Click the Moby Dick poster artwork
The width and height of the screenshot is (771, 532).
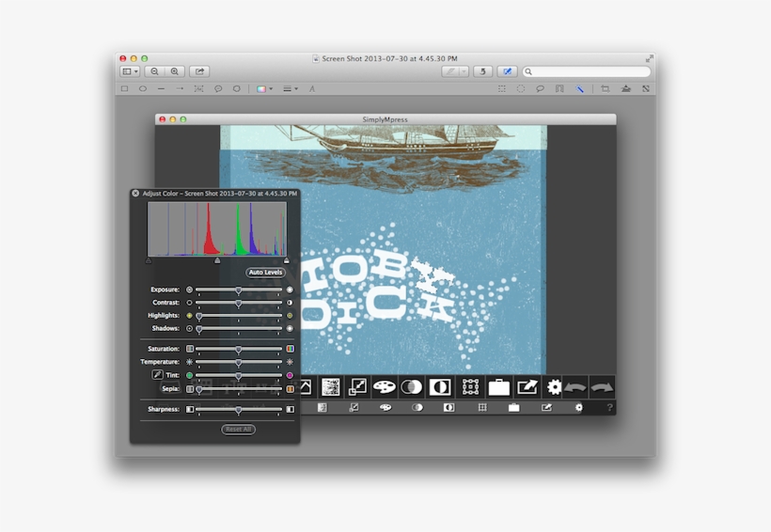pos(384,250)
